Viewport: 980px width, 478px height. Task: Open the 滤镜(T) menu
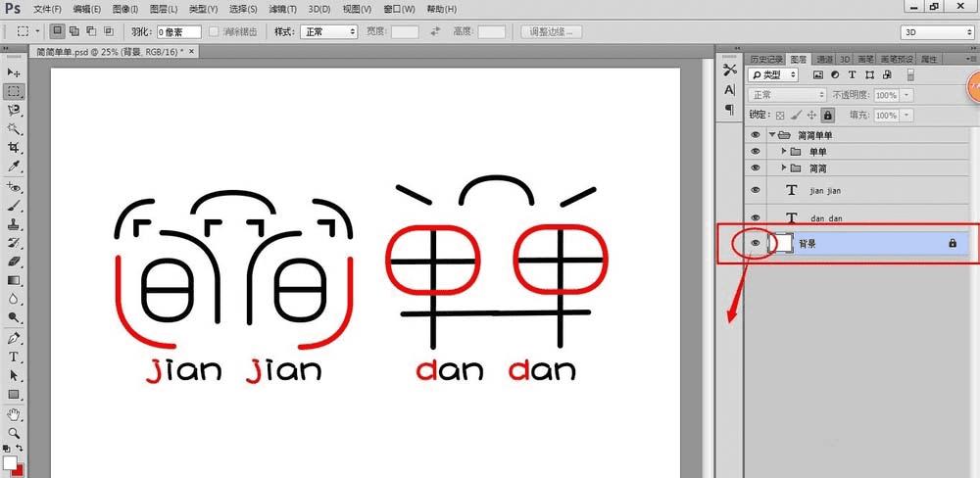pos(282,10)
